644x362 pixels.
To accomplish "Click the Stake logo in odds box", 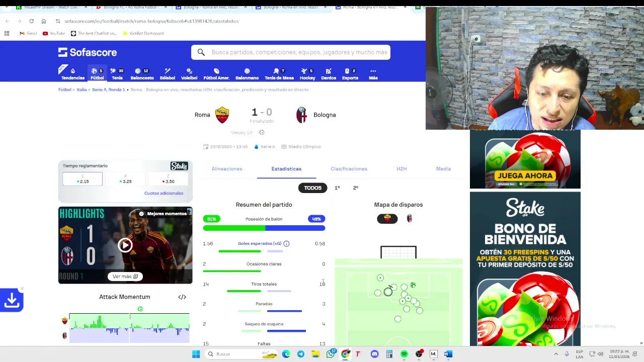I will point(179,166).
